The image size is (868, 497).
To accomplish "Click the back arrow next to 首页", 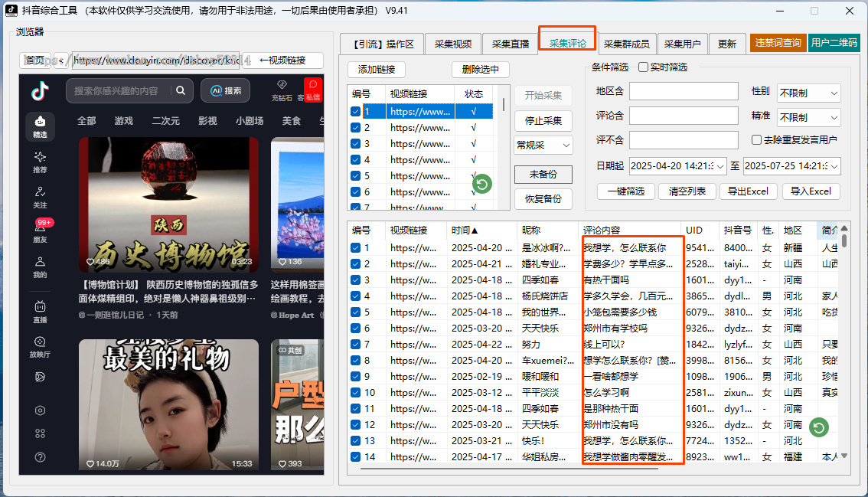I will 61,60.
